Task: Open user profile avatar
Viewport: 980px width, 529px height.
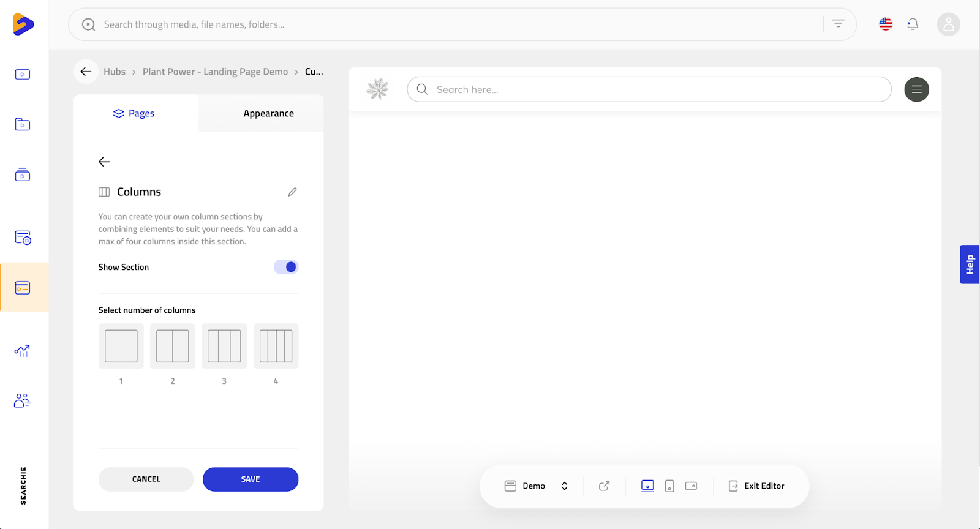Action: pos(948,24)
